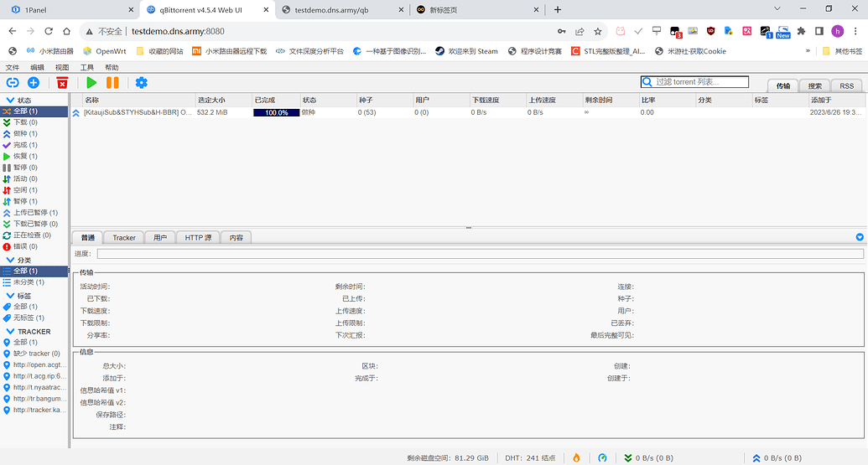Click the green resume play icon

(x=91, y=82)
